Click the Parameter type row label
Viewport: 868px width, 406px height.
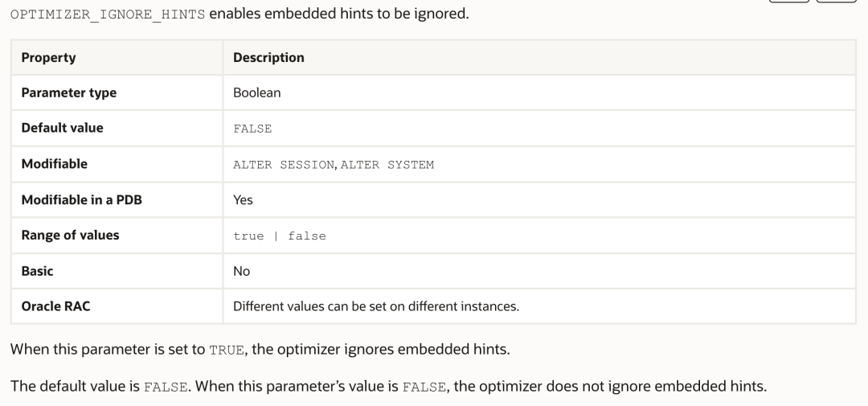[68, 92]
